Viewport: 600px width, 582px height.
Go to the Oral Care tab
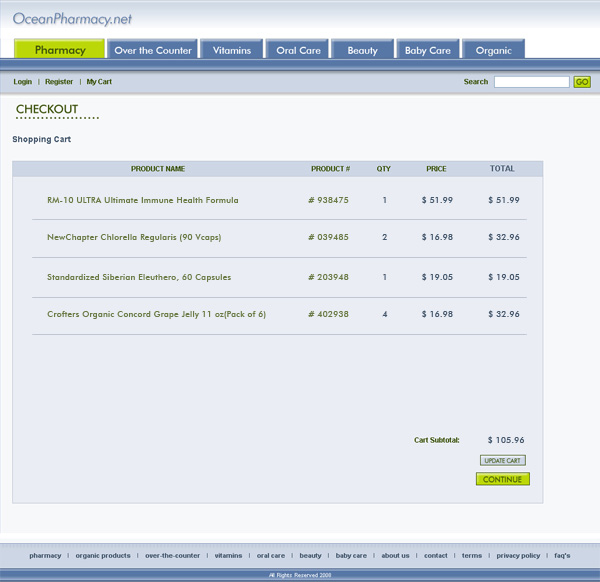[x=298, y=50]
